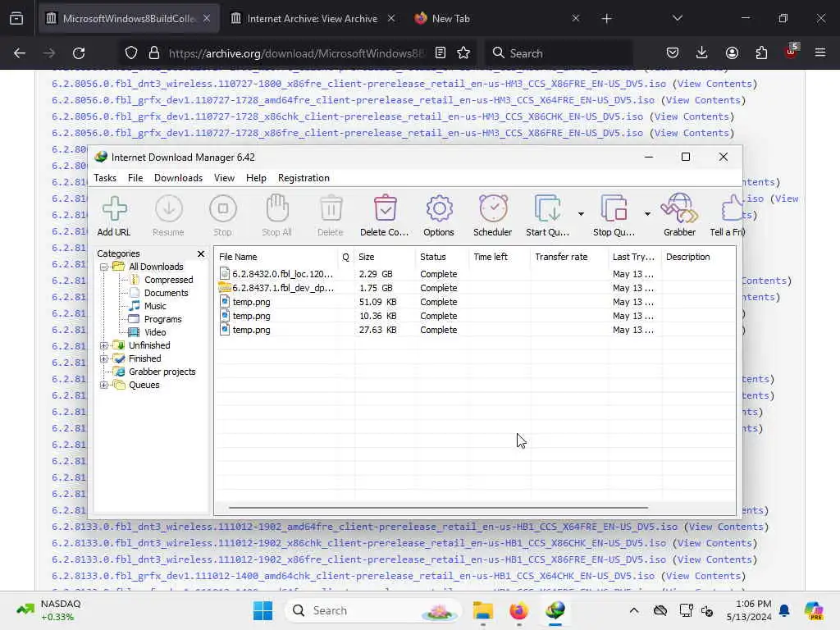Select the temp.png 27.63 KB row
Viewport: 840px width, 630px height.
475,330
